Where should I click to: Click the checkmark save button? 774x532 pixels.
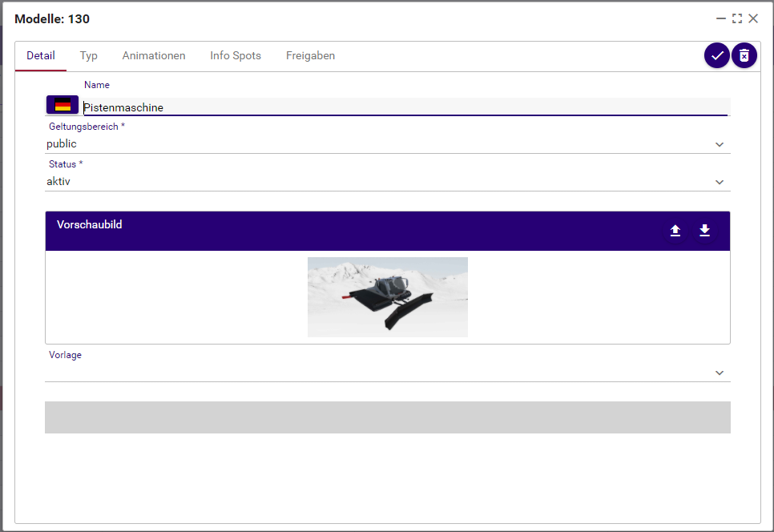716,55
